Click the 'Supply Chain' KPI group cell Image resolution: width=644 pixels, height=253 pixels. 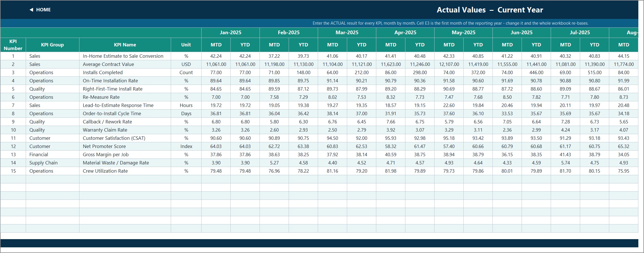pos(52,163)
